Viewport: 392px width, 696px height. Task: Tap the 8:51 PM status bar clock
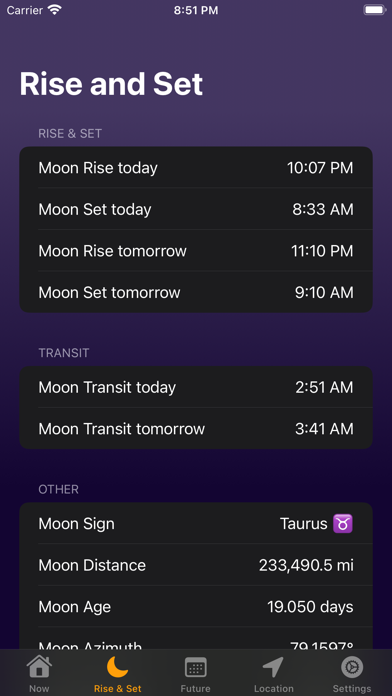[x=196, y=11]
